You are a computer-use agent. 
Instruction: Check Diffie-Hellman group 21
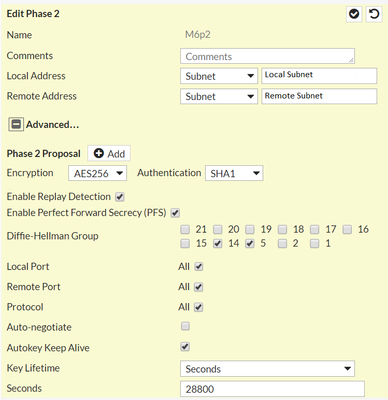(185, 230)
